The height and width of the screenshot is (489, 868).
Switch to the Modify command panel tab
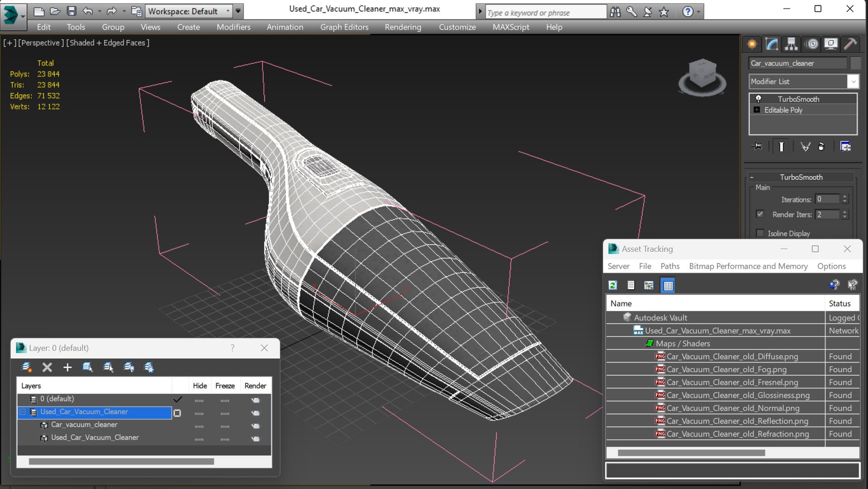point(772,44)
